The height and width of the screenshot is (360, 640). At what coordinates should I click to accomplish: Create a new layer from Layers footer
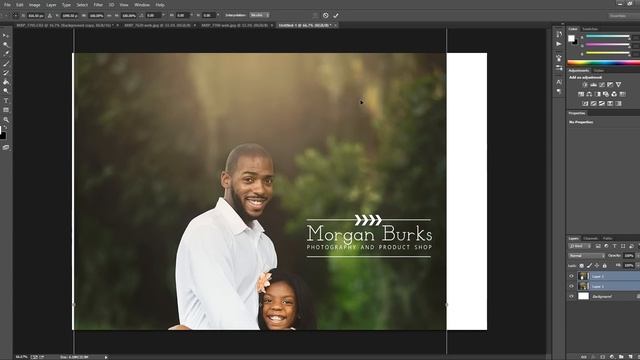pyautogui.click(x=630, y=357)
